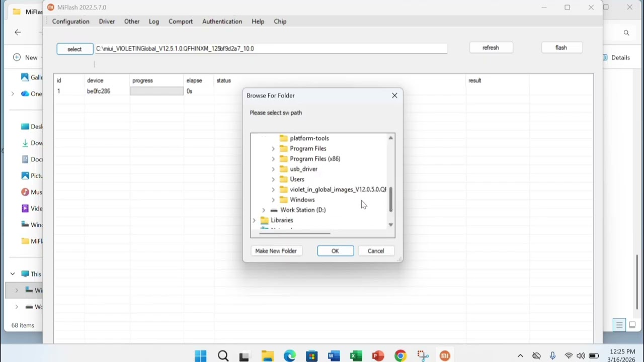Viewport: 644px width, 362px height.
Task: Open the Help menu in MiFlash
Action: (x=258, y=22)
